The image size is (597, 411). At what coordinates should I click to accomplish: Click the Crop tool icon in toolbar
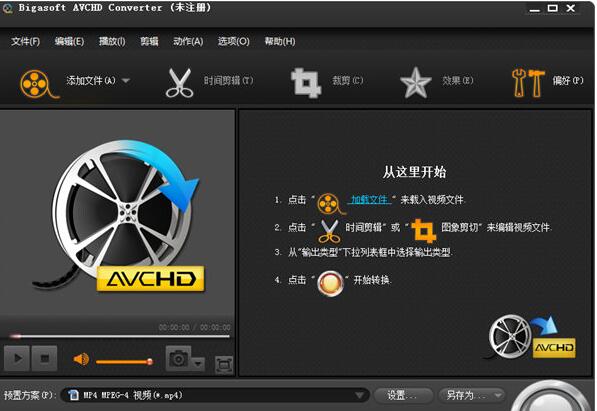[x=306, y=83]
